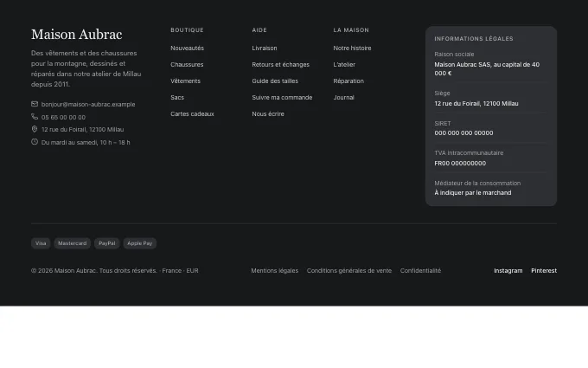Screen dimensions: 588x368
Task: Call the 05 65 00 00 00 number
Action: click(x=63, y=117)
